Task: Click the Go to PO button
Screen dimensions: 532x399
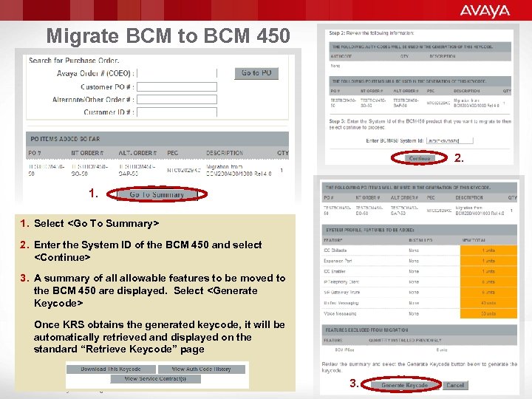Action: pyautogui.click(x=256, y=73)
